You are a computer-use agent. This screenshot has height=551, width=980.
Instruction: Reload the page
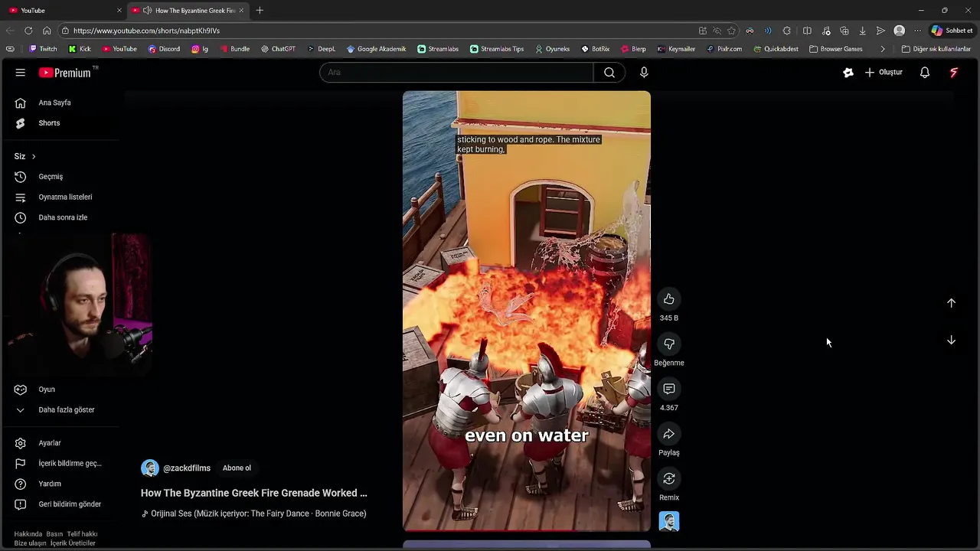click(28, 31)
